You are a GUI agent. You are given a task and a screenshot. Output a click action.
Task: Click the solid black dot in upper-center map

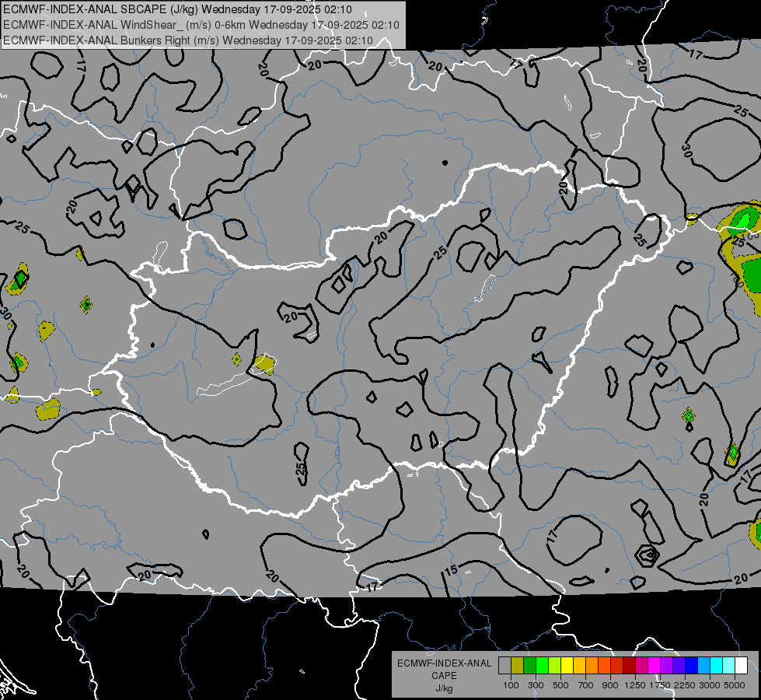(445, 163)
